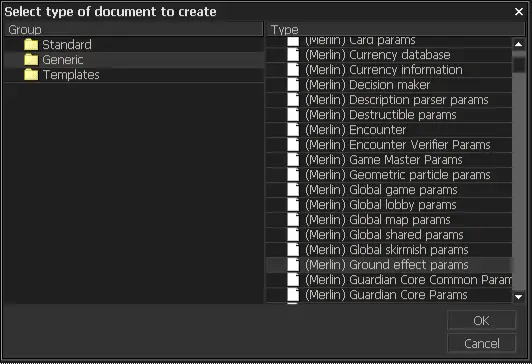Select (Merlin) Global skirmish params
Viewport: 532px width, 364px height.
coord(389,250)
